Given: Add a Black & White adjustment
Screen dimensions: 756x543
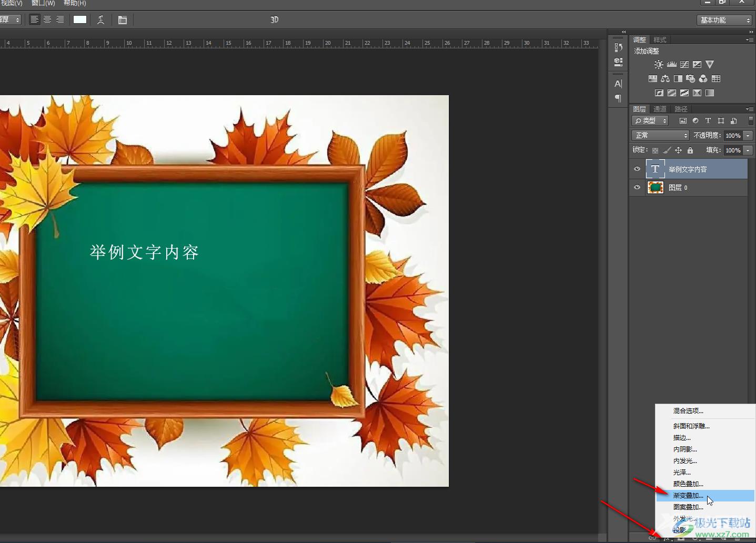Looking at the screenshot, I should click(678, 78).
